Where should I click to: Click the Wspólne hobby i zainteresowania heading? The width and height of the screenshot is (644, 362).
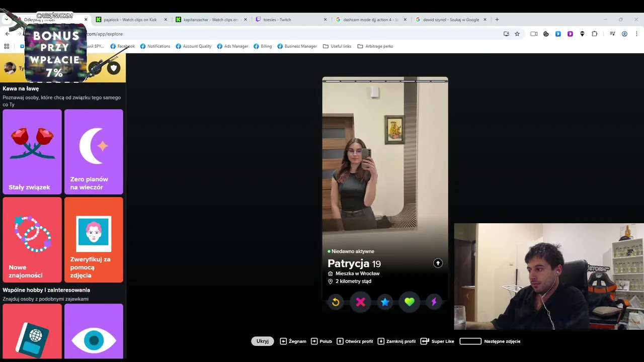[46, 290]
